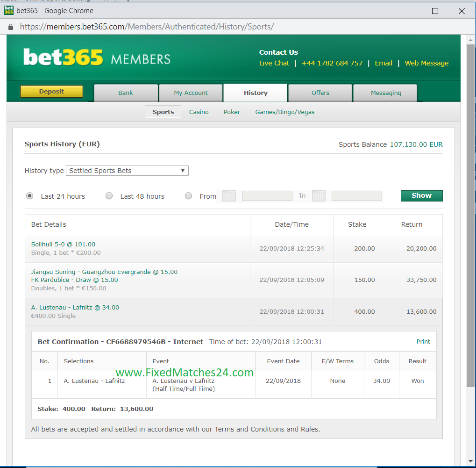Click the Return column header
The height and width of the screenshot is (468, 476).
click(x=412, y=224)
